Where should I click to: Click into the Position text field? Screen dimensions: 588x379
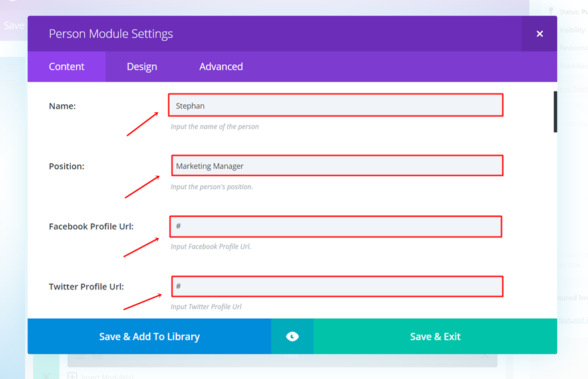337,166
